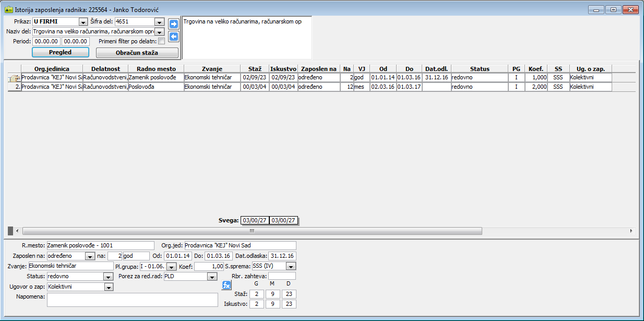Expand the Ugovor o zap dropdown
The width and height of the screenshot is (644, 321).
coord(109,287)
